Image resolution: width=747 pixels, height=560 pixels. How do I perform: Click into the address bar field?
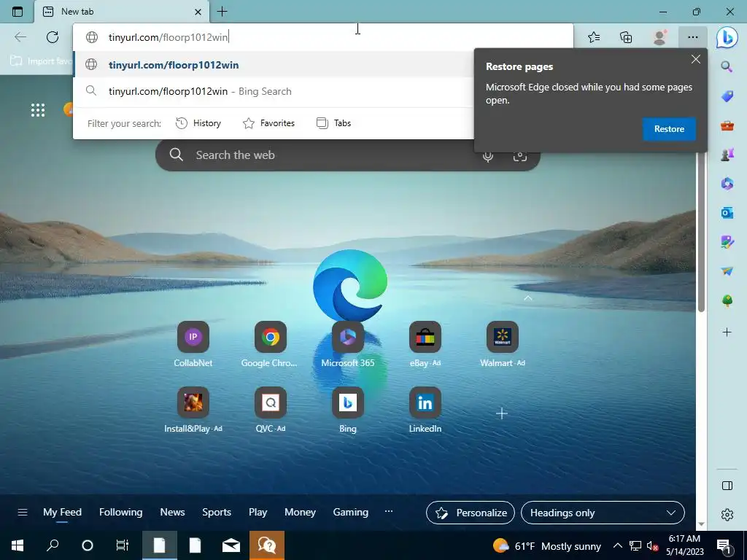coord(323,37)
